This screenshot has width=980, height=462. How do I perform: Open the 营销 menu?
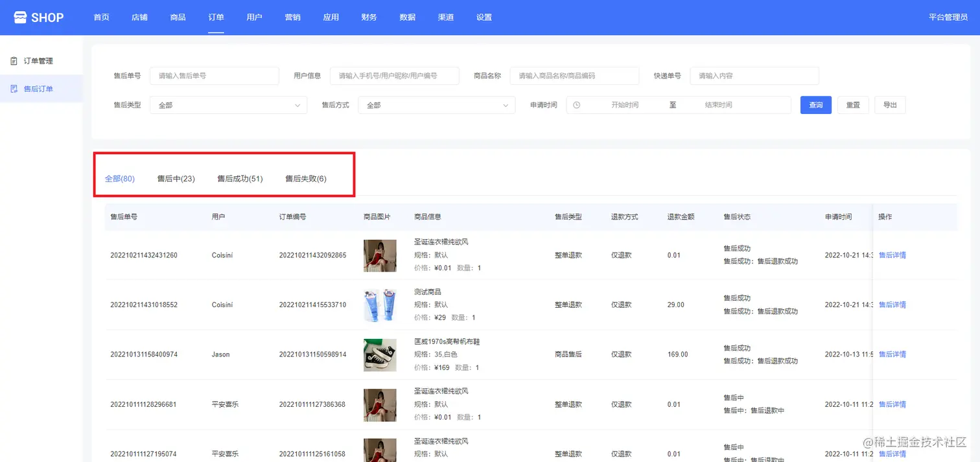pyautogui.click(x=292, y=17)
